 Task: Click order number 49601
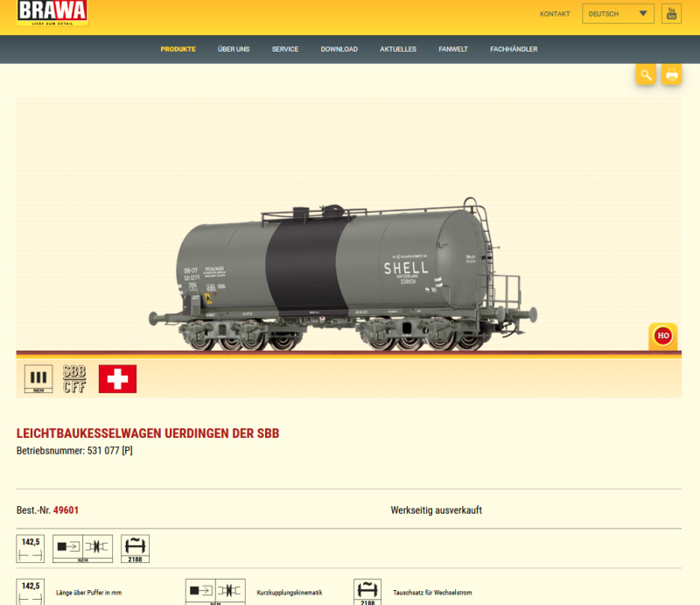pos(66,510)
